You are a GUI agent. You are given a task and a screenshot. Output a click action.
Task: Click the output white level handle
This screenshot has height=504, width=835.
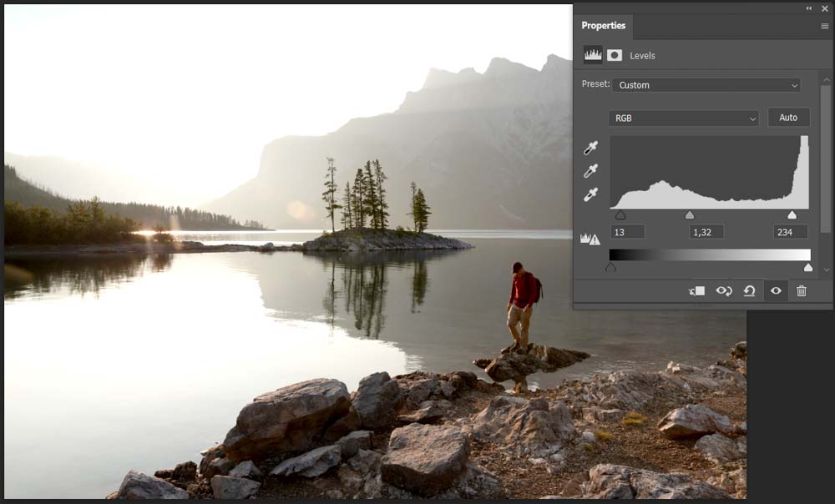pos(807,267)
